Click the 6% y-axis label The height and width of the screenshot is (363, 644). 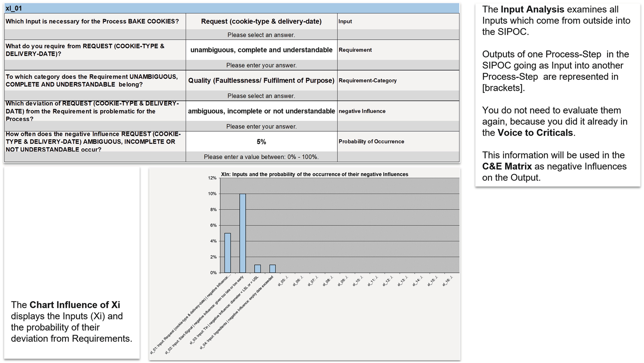[213, 225]
